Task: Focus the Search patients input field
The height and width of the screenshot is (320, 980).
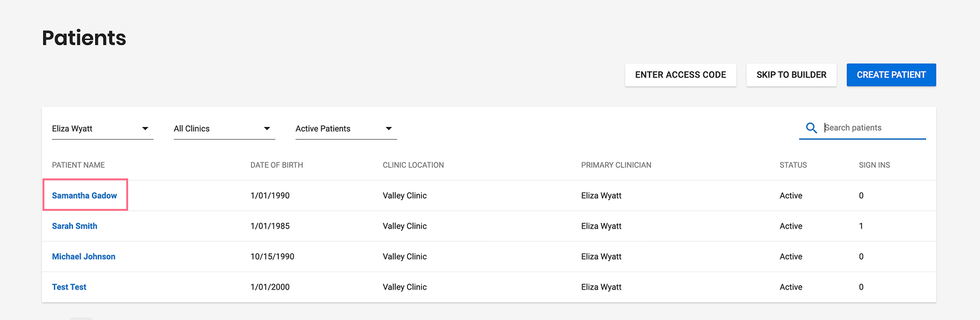Action: click(x=873, y=128)
